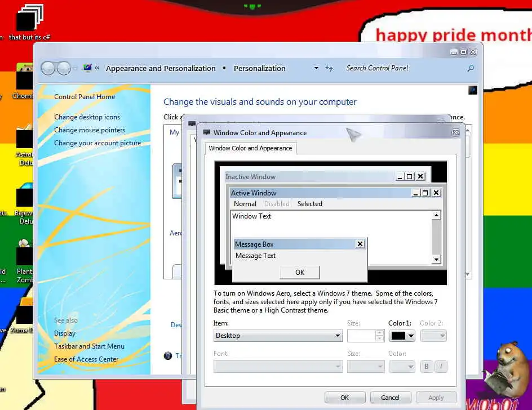Open Control Panel Home link
This screenshot has height=410, width=532.
(x=85, y=97)
